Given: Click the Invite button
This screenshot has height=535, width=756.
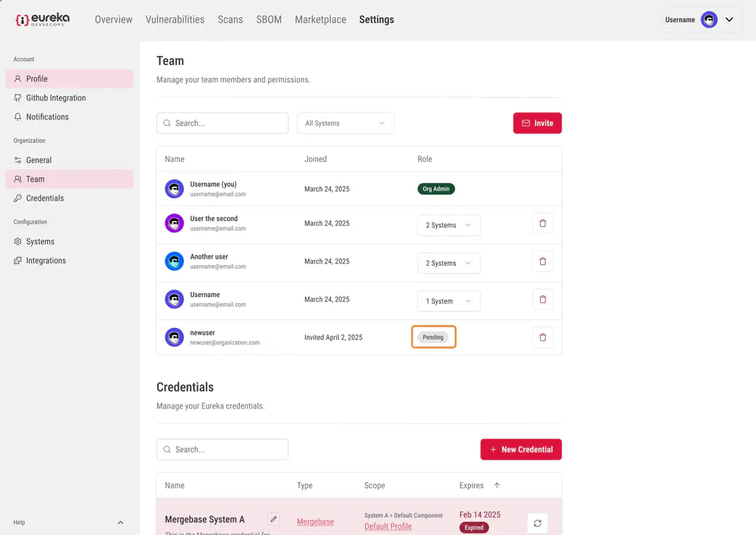Looking at the screenshot, I should click(537, 123).
